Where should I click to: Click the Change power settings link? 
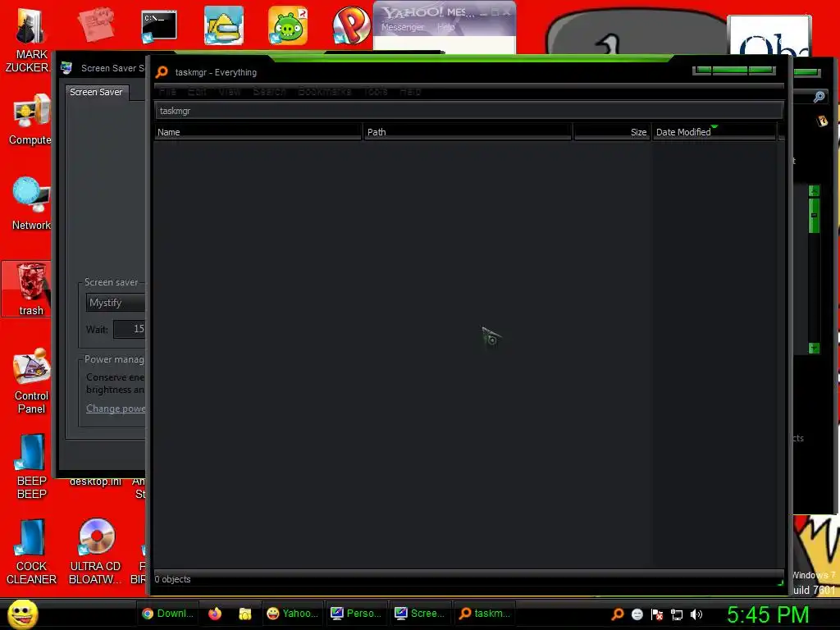(x=116, y=409)
